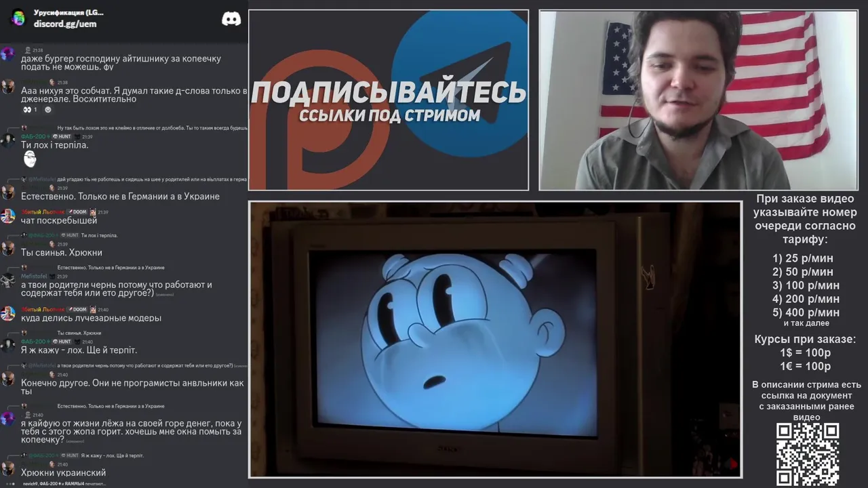The width and height of the screenshot is (868, 488).
Task: Click the '4) 200 р/мин' tariff line
Action: point(806,299)
